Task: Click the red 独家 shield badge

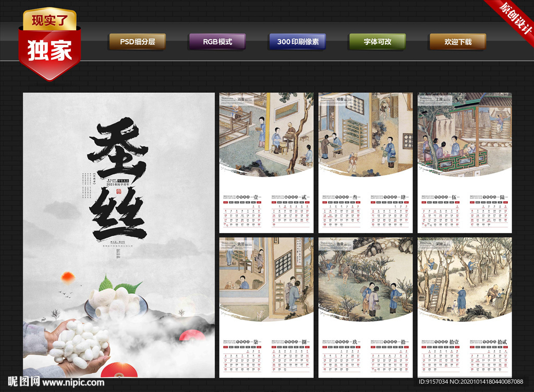Action: coord(50,54)
